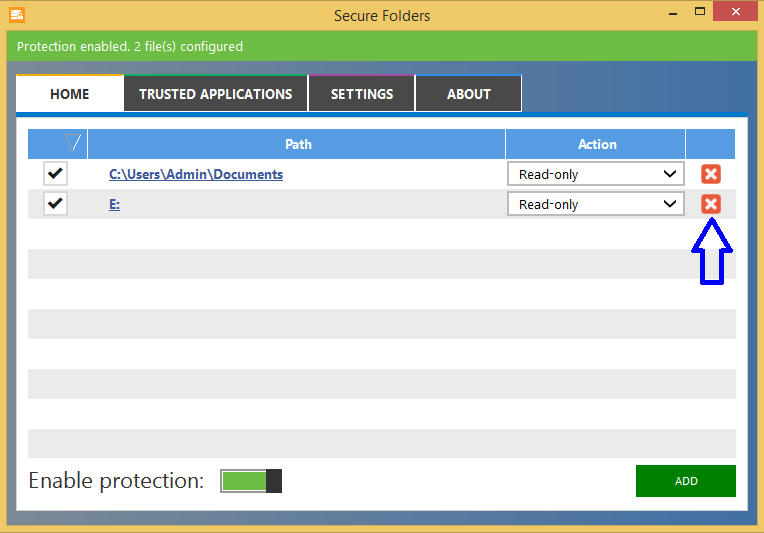Screen dimensions: 764x533
Task: Minimize the Secure Folders window
Action: coord(673,13)
